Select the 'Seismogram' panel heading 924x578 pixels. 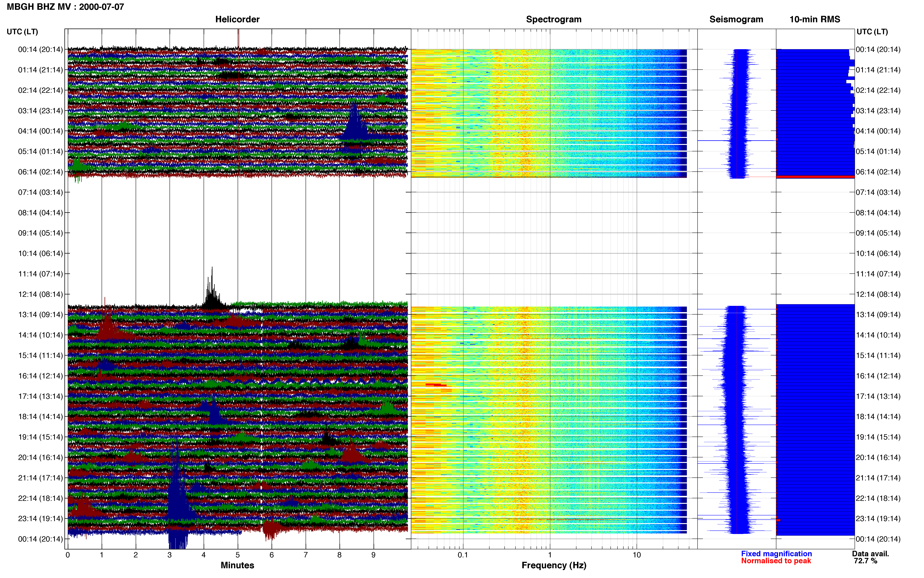736,19
